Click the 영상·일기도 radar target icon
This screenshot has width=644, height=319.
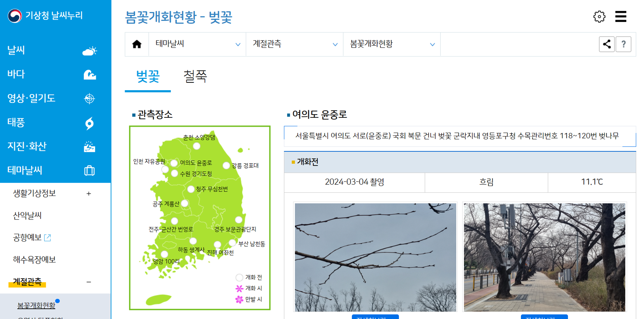click(90, 98)
